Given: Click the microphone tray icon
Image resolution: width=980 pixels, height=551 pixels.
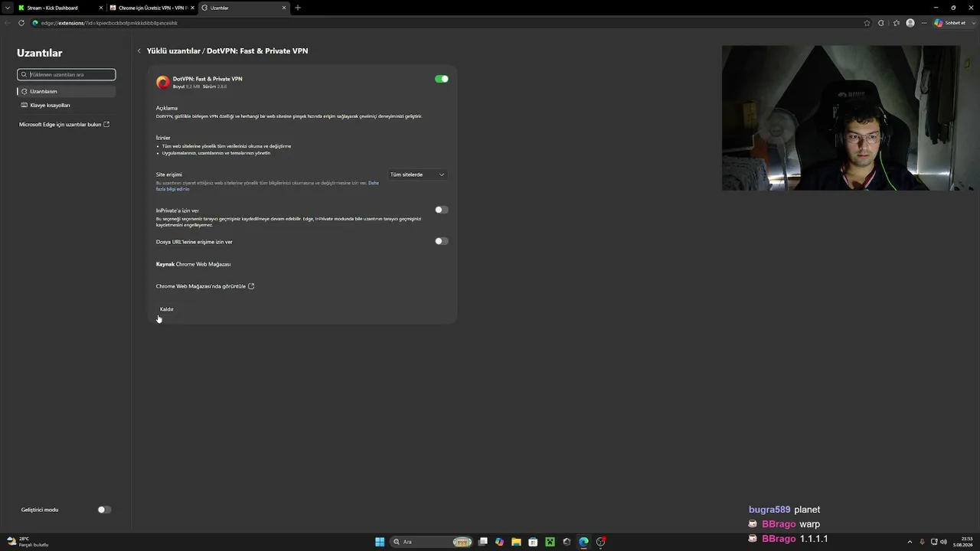Looking at the screenshot, I should click(922, 542).
